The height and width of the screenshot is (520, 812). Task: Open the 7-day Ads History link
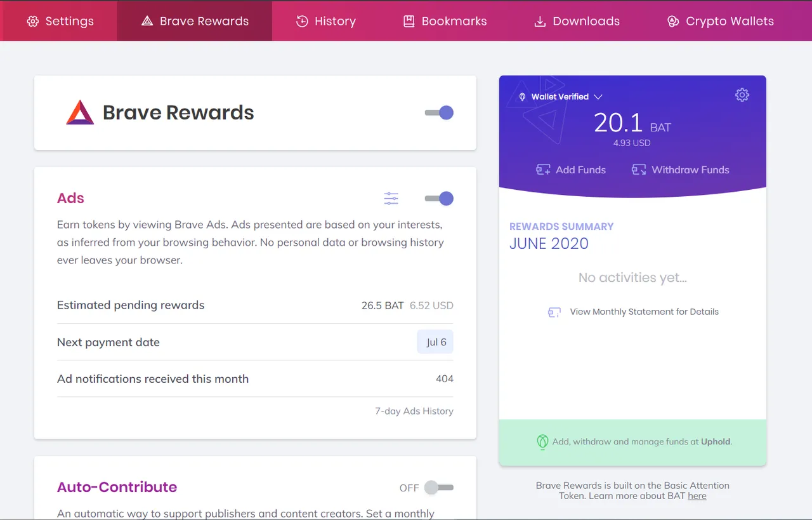coord(414,411)
